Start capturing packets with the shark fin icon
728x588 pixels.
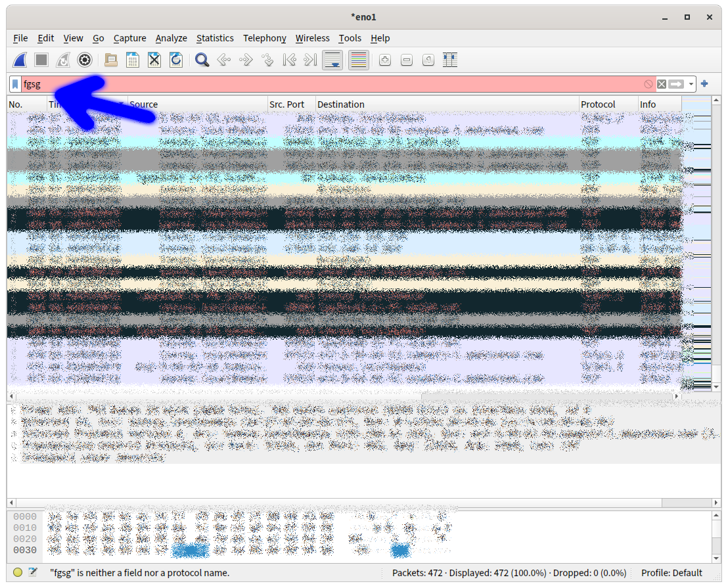pyautogui.click(x=20, y=60)
